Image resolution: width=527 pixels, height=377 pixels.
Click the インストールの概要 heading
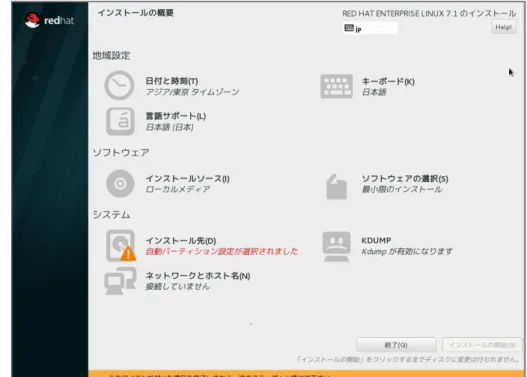pyautogui.click(x=135, y=13)
